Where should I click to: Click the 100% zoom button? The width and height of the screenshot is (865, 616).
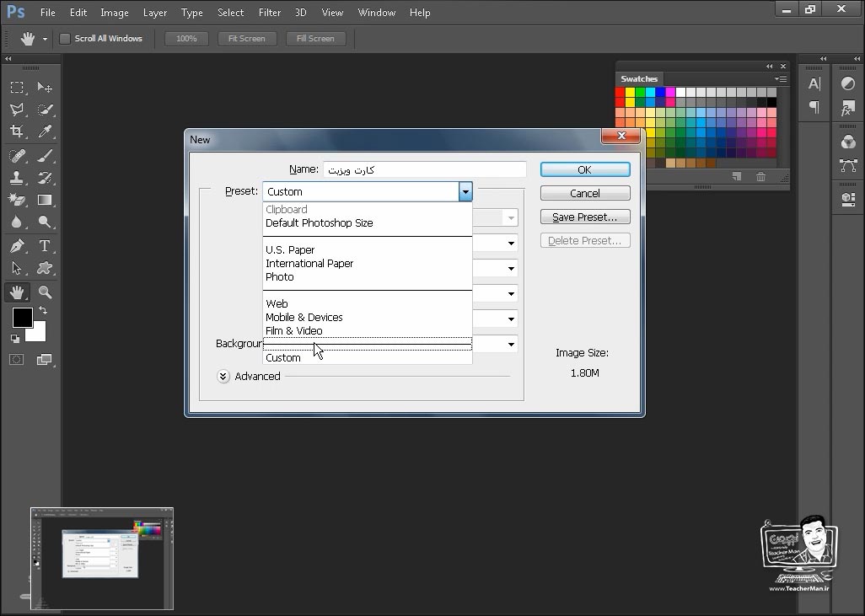click(186, 39)
